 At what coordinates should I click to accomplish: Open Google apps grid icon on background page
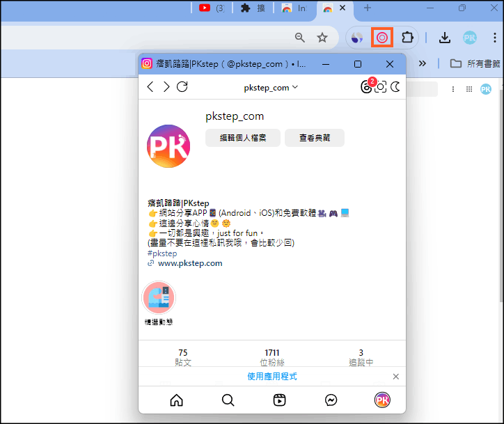[x=469, y=89]
